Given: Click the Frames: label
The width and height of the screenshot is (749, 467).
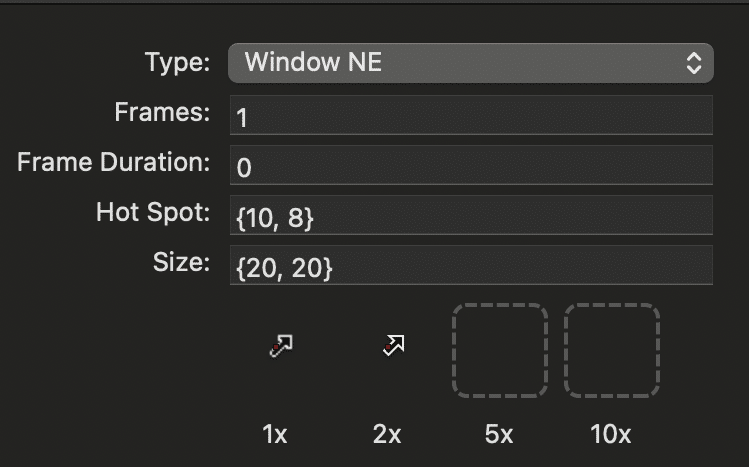Looking at the screenshot, I should tap(162, 112).
